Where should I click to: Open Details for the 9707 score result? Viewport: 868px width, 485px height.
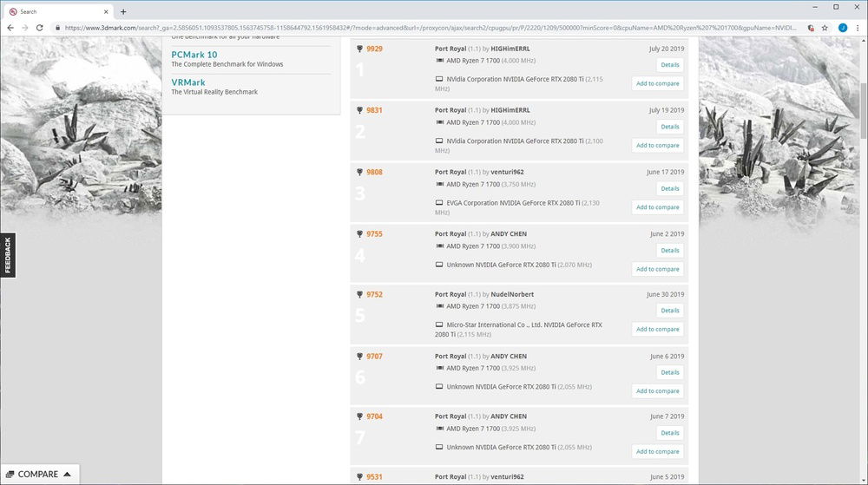pos(669,372)
